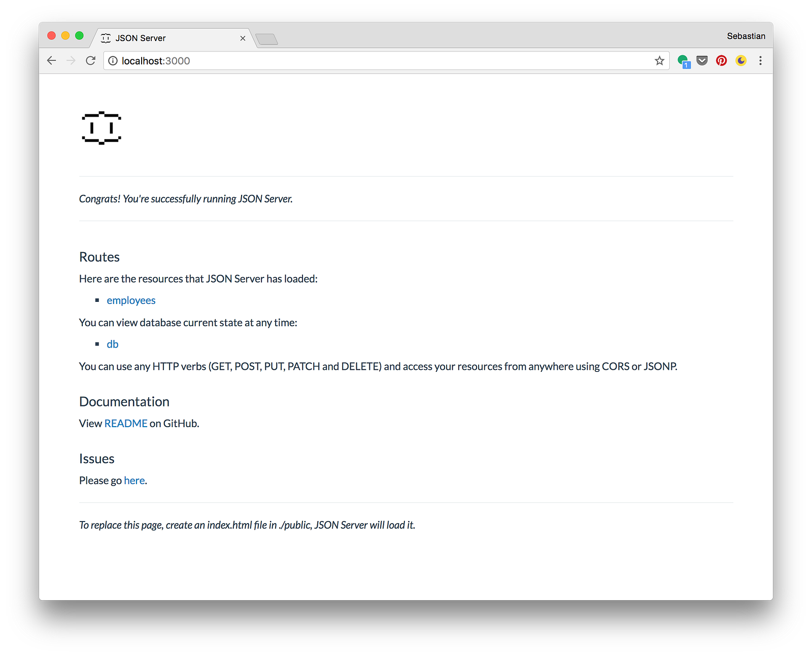Click the Pocket extension icon
Image resolution: width=812 pixels, height=656 pixels.
pos(702,61)
